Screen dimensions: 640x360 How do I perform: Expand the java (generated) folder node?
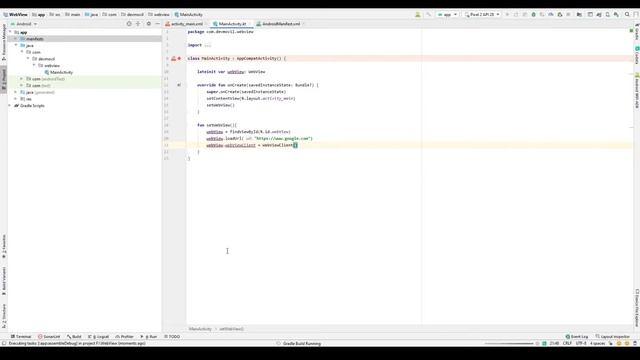(x=16, y=92)
